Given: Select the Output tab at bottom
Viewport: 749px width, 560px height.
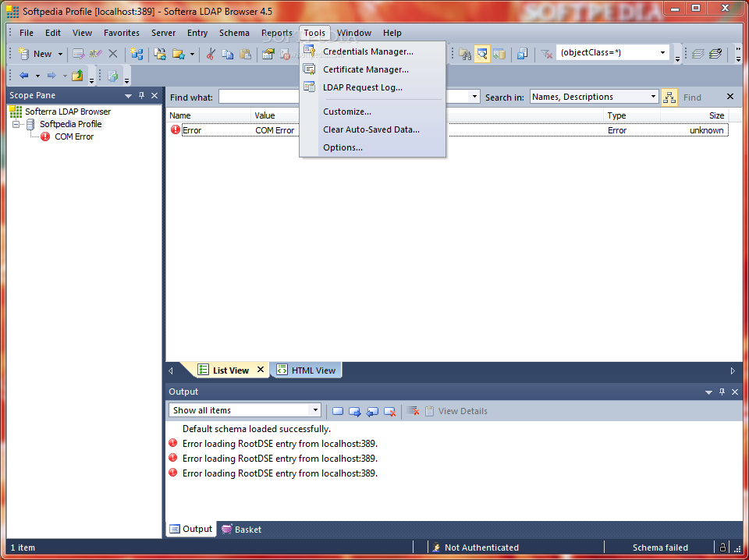Looking at the screenshot, I should [x=191, y=529].
